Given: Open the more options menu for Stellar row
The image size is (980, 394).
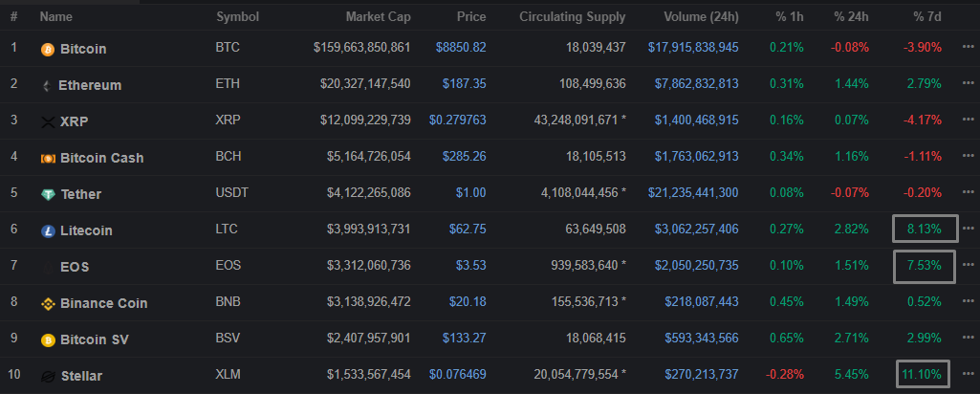Looking at the screenshot, I should tap(969, 373).
